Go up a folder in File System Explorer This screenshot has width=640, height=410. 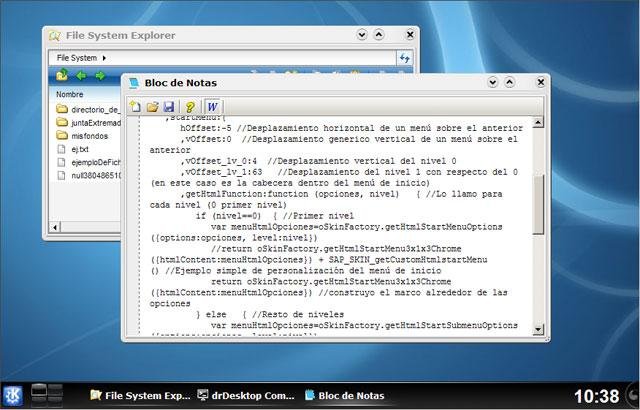[x=62, y=75]
